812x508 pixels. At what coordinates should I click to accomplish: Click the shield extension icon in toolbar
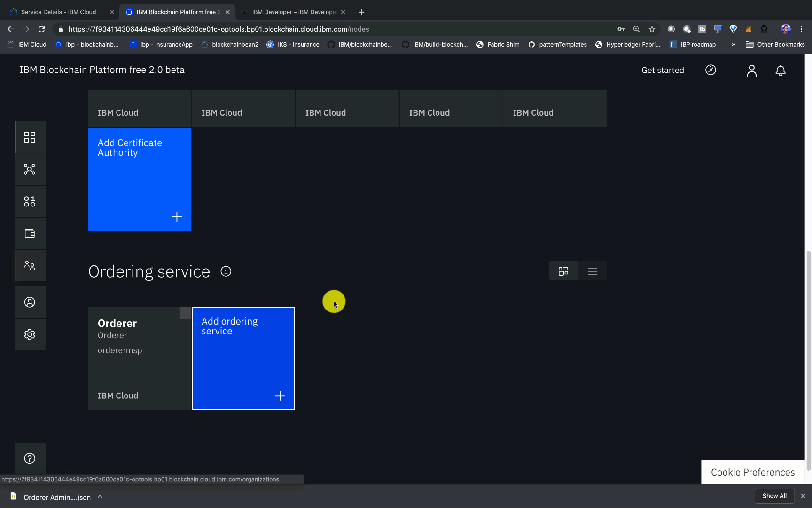733,29
